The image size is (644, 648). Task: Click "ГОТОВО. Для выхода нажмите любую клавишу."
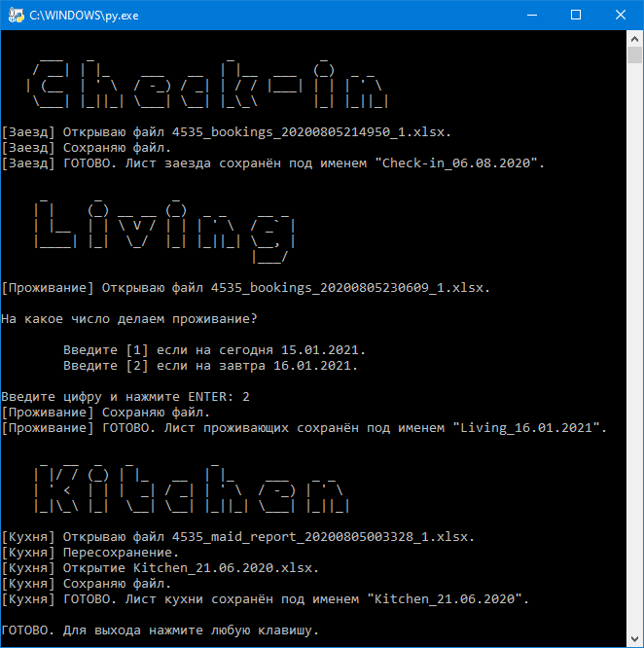161,630
